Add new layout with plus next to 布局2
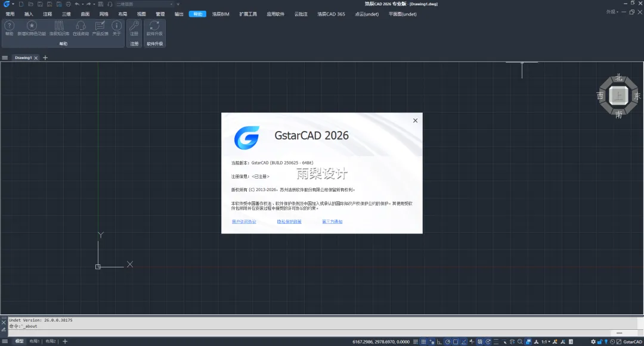644x346 pixels. 65,341
